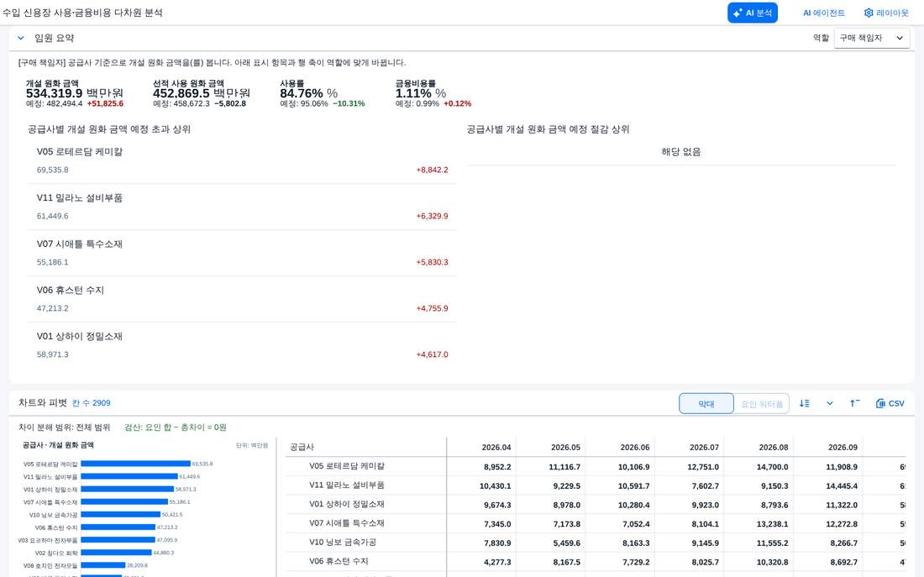
Task: Click the V03 요코하마 전자부품 chart bar
Action: 118,540
